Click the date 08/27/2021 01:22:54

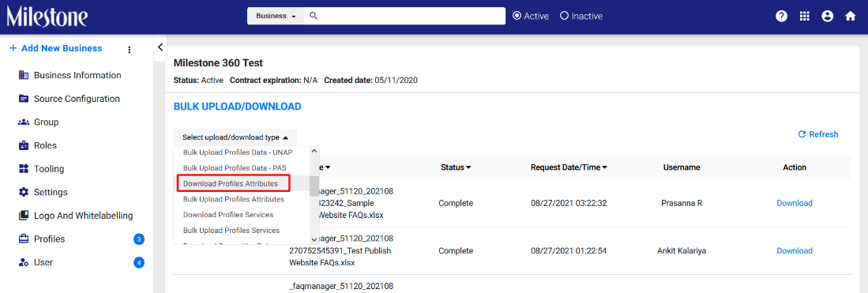coord(569,251)
